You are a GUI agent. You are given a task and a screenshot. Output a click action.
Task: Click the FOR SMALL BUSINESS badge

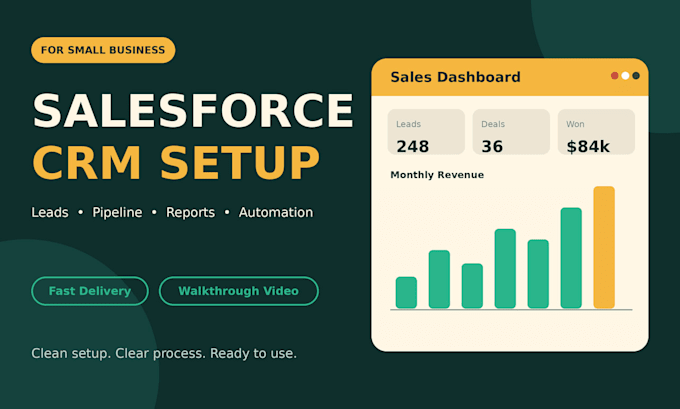click(103, 50)
